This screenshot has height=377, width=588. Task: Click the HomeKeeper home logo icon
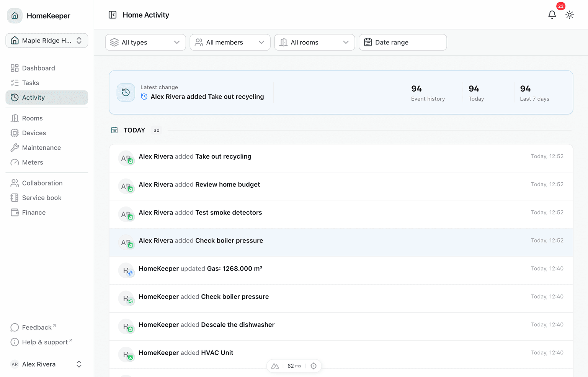tap(15, 16)
